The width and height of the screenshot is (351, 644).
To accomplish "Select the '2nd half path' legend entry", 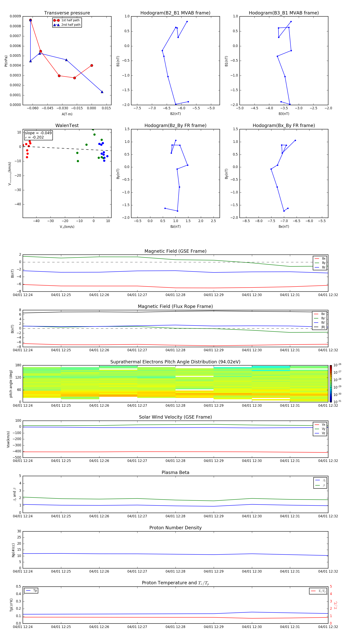I will tap(67, 25).
